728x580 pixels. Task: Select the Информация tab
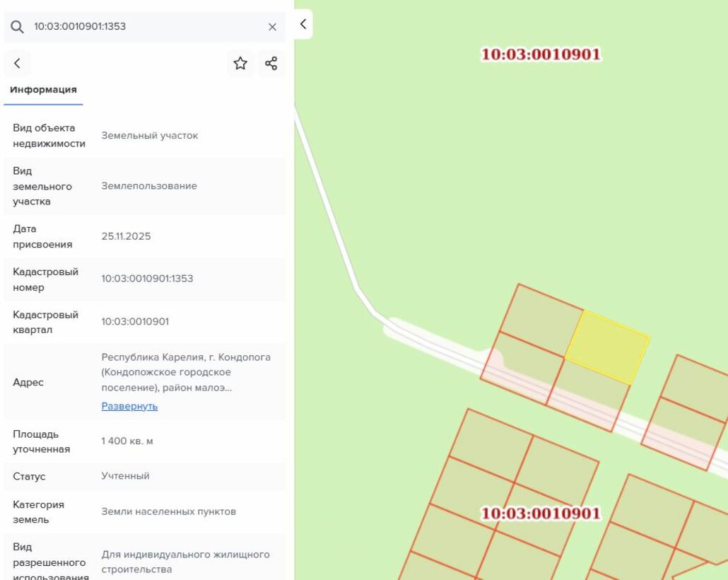click(43, 90)
